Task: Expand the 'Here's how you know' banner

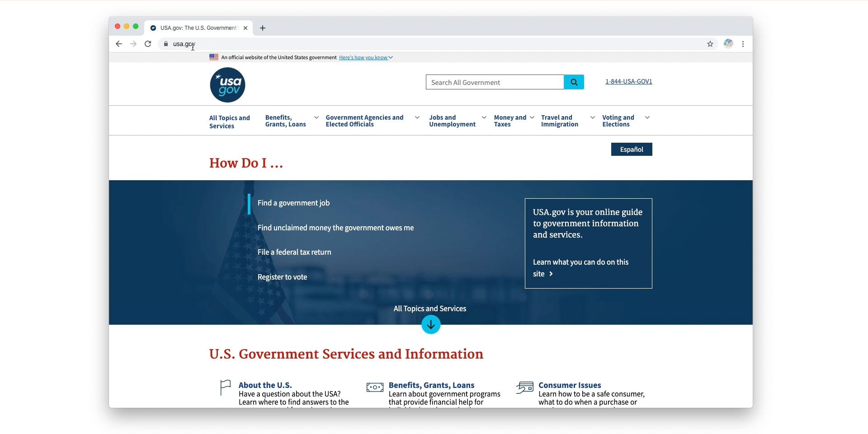Action: 366,57
